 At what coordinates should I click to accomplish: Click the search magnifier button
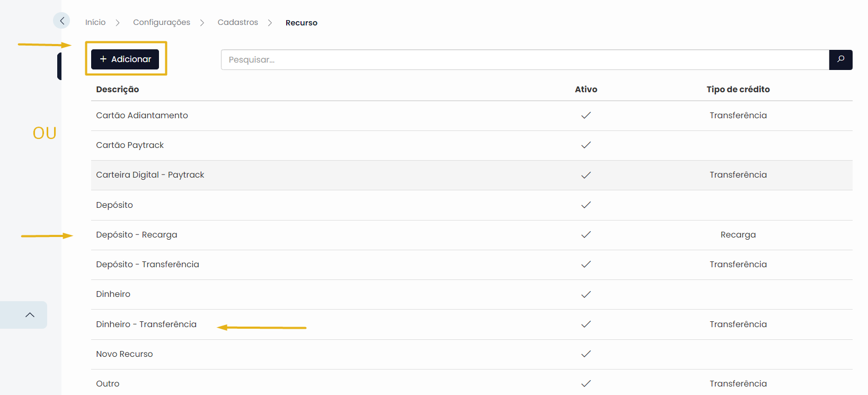840,59
